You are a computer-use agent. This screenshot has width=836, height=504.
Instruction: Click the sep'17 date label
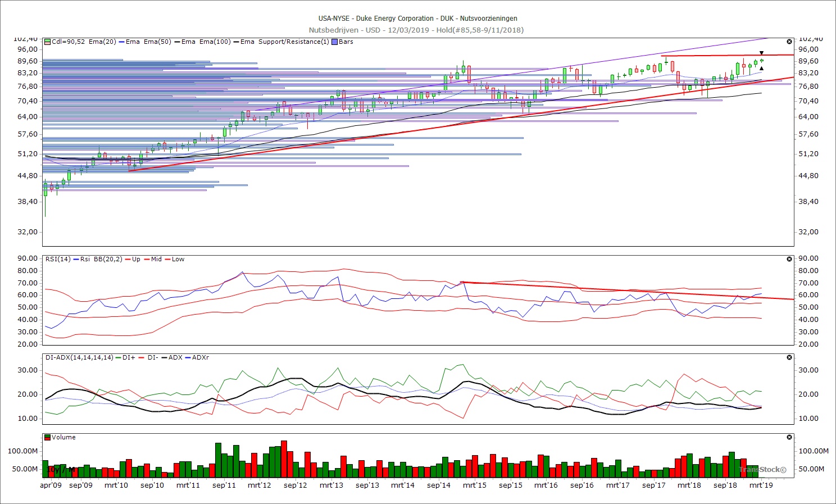pyautogui.click(x=654, y=485)
